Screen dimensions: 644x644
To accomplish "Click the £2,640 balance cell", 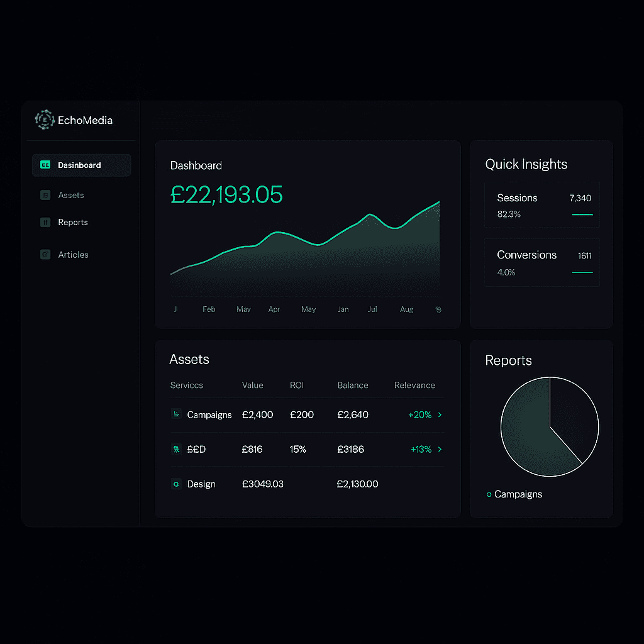I will pos(353,415).
